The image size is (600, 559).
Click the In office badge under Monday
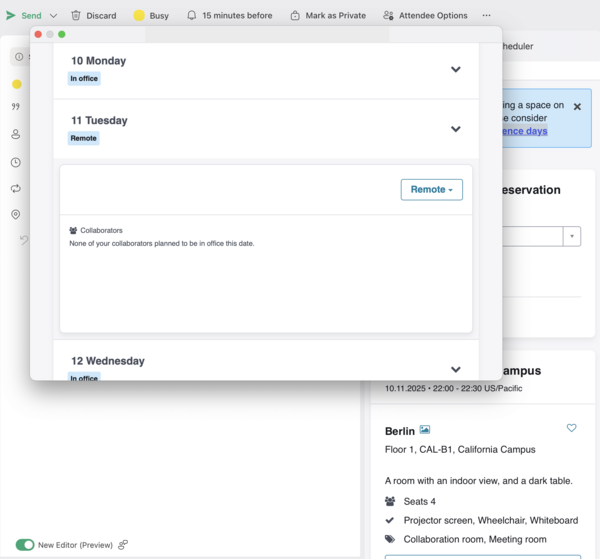(x=84, y=78)
